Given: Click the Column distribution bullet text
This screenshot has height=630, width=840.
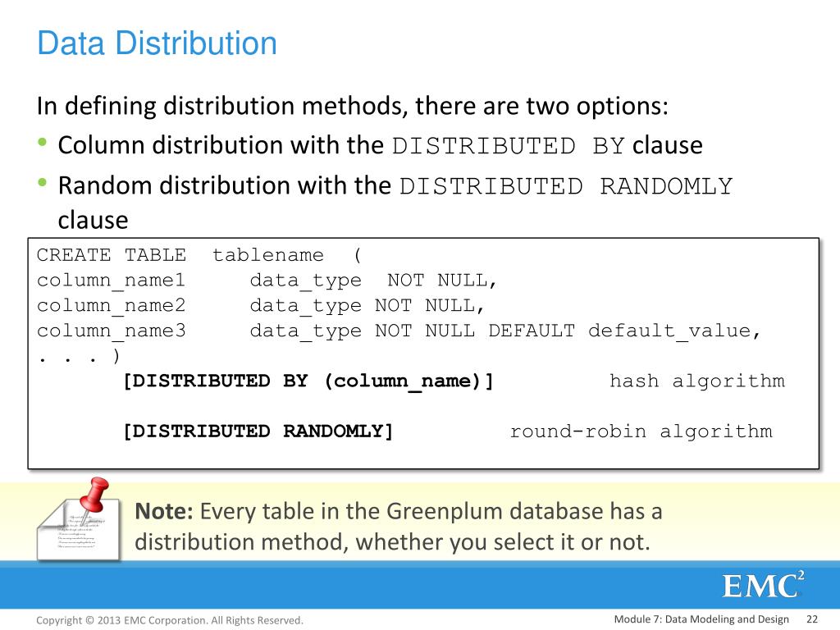Looking at the screenshot, I should tap(381, 146).
